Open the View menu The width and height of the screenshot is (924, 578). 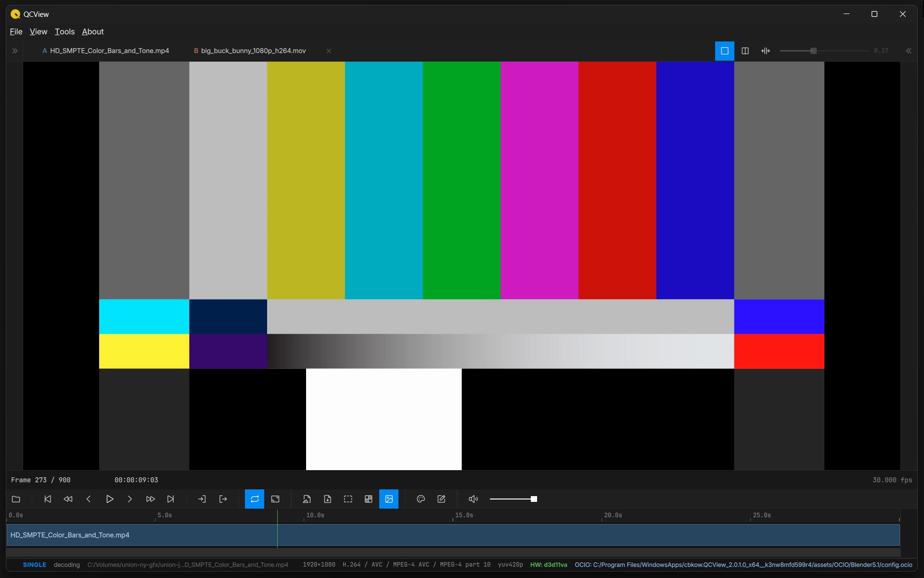click(x=38, y=31)
